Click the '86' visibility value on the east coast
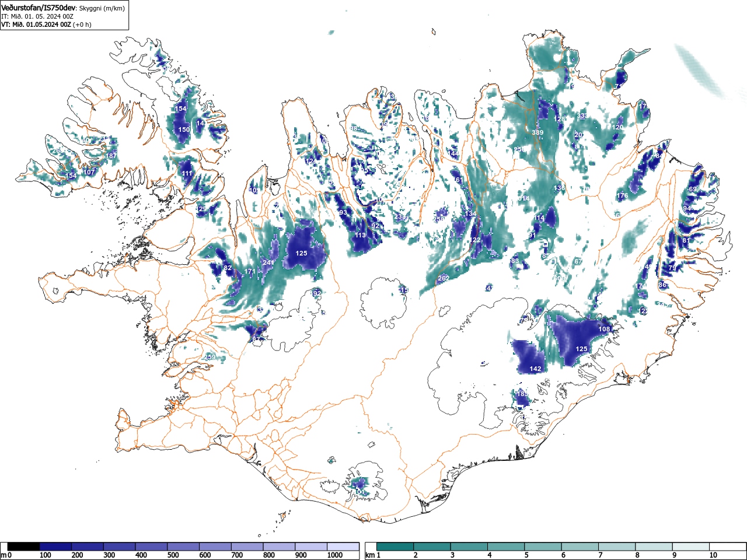Viewport: 747px width, 560px height. [x=662, y=285]
